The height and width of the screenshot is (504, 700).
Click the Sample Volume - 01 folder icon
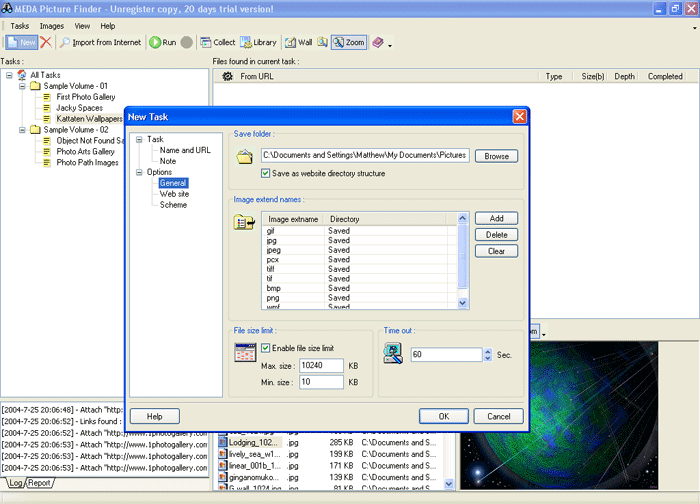(35, 86)
